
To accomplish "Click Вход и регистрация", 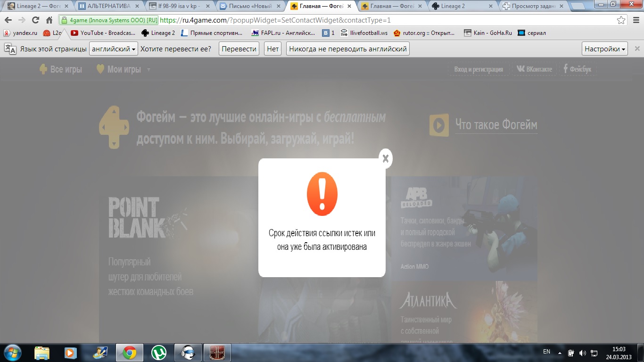I will point(479,69).
